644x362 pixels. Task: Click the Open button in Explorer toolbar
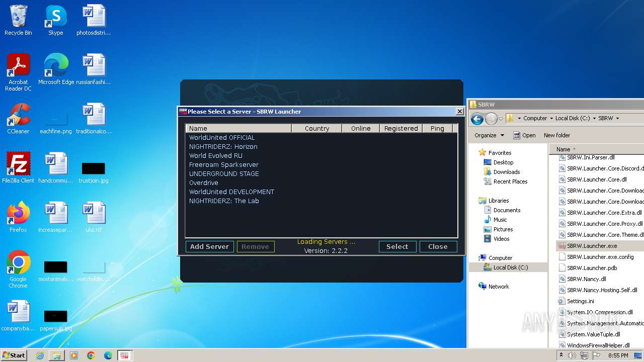[x=524, y=135]
